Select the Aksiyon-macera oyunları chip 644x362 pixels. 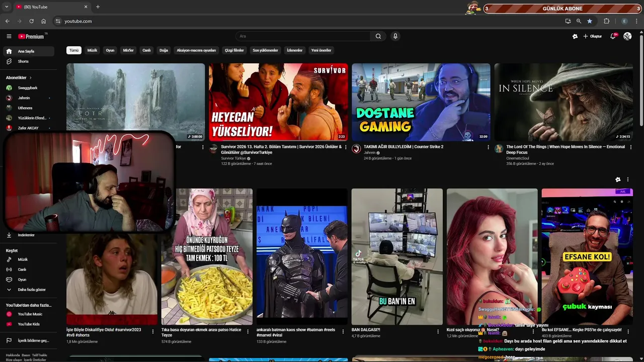tap(196, 50)
